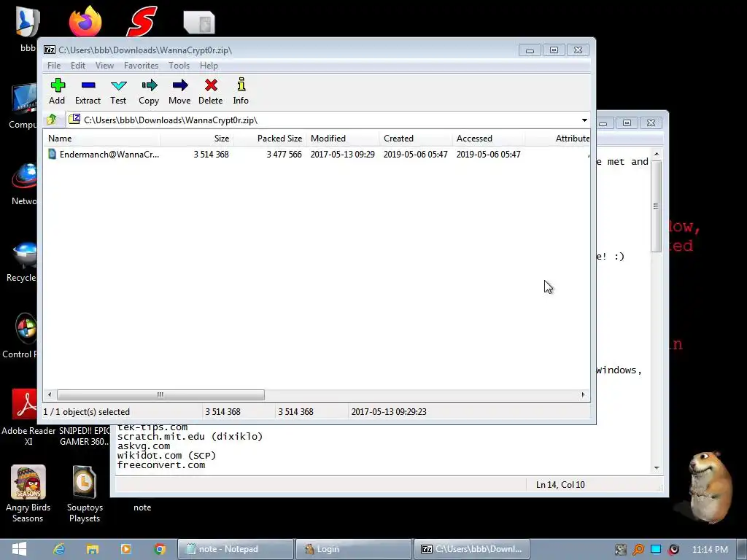Click the 7-Zip horizontal scrollbar thumb
The image size is (747, 560).
160,394
